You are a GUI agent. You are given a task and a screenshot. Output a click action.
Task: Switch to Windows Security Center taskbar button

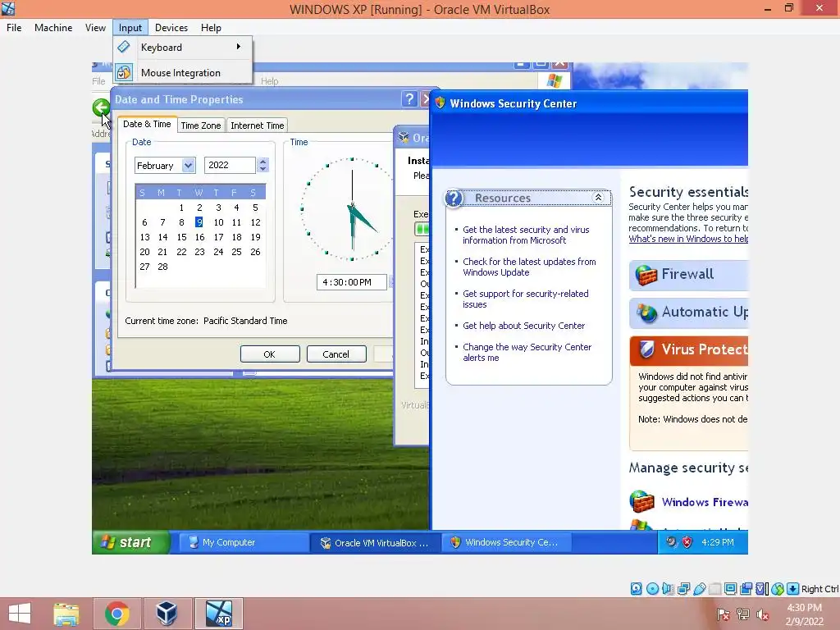[x=505, y=543]
